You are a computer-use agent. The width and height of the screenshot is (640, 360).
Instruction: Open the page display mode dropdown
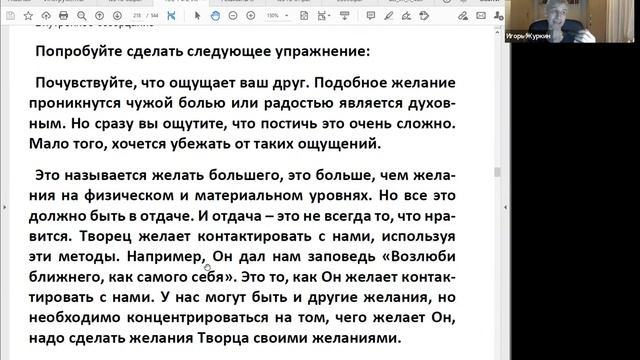click(x=324, y=16)
